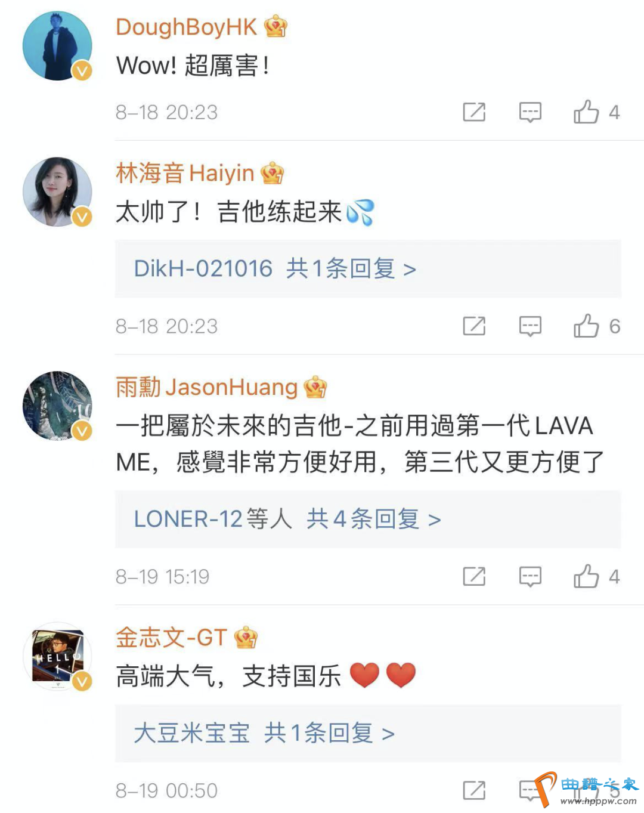Open reply bubble on 林海音Haiyin's comment

[530, 326]
